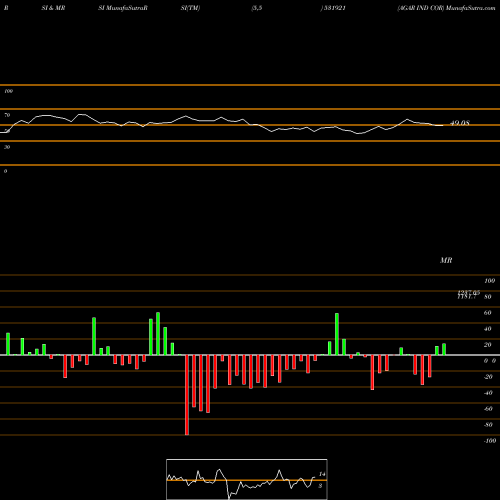The height and width of the screenshot is (500, 500).
Task: Open the mini RSI chart thumbnail at bottom
Action: (247, 479)
